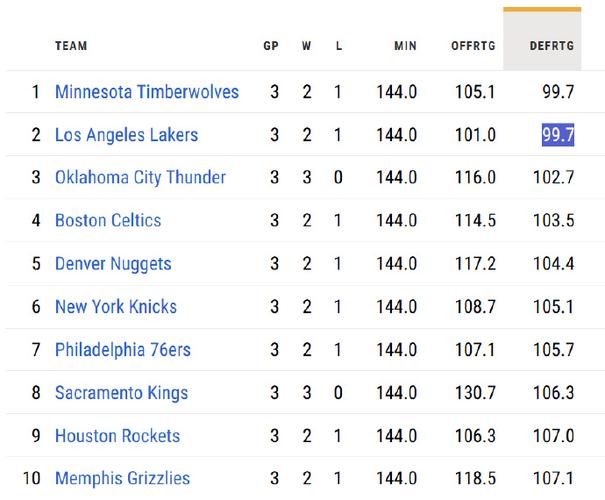Sort table by MIN column header
605x500 pixels.
(405, 46)
